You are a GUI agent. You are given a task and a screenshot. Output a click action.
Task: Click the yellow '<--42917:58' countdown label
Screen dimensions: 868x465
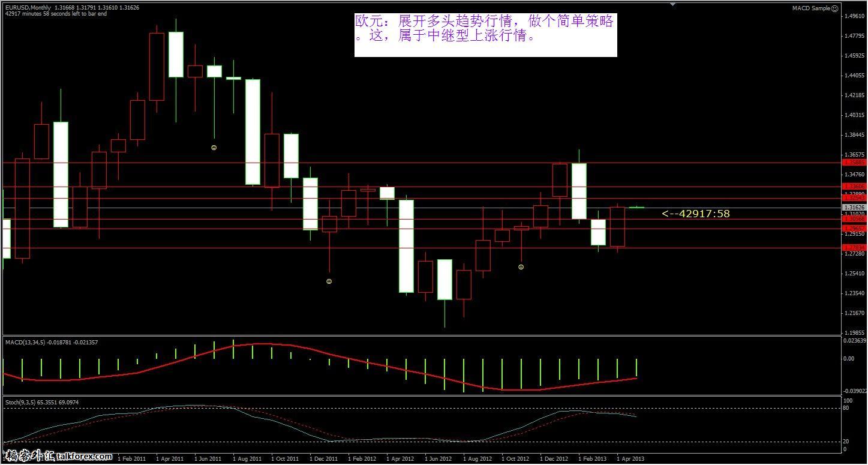(696, 213)
